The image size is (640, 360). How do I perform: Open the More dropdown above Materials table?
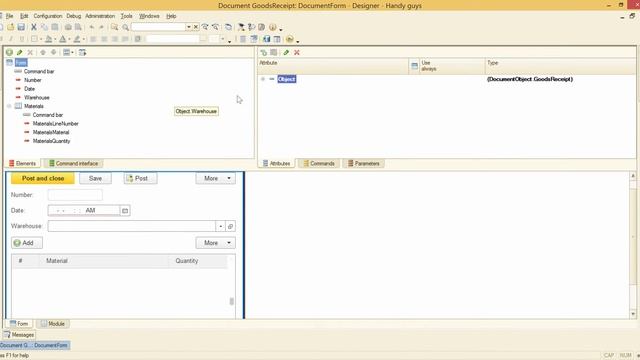tap(216, 243)
